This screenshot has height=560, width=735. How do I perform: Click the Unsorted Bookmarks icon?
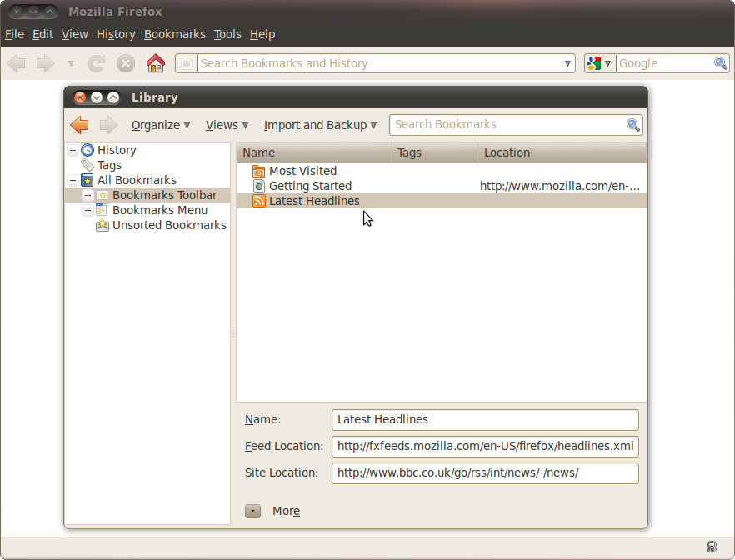102,225
